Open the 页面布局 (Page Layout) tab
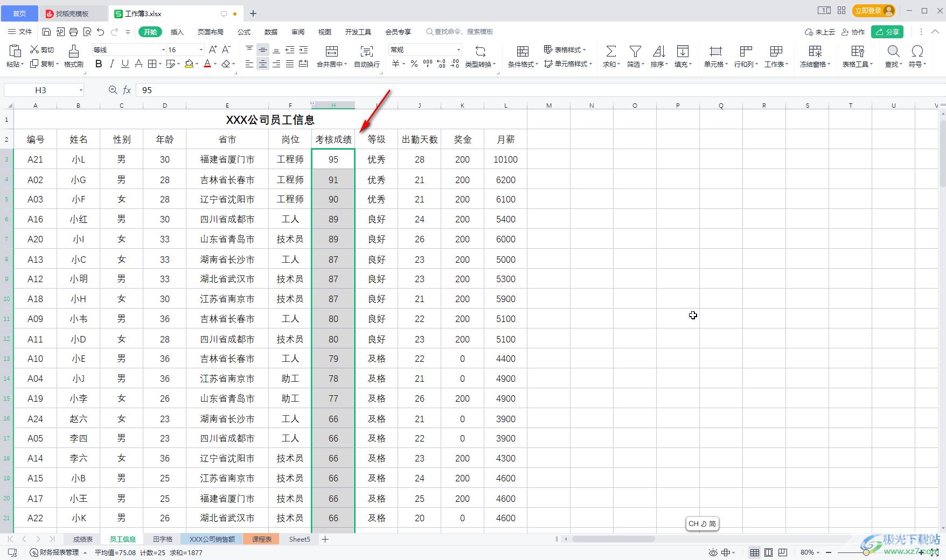The image size is (946, 560). coord(211,32)
